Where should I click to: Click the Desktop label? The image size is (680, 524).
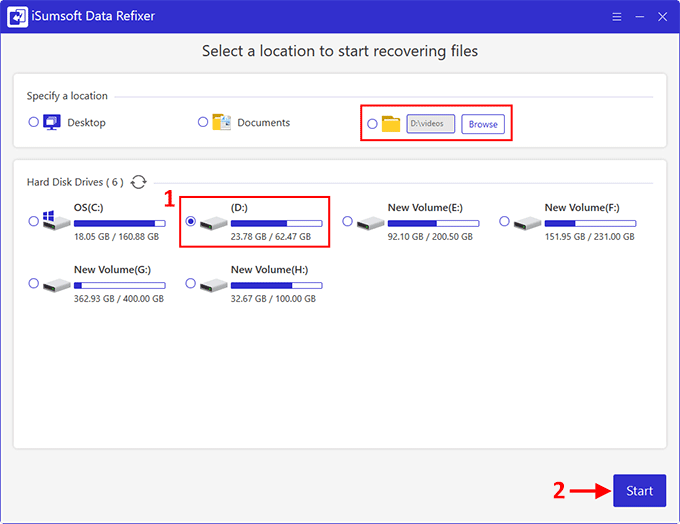pyautogui.click(x=86, y=123)
